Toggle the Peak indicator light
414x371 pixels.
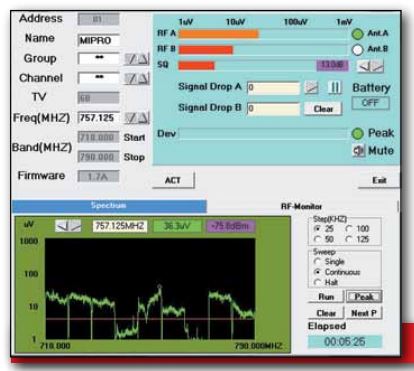(x=358, y=134)
